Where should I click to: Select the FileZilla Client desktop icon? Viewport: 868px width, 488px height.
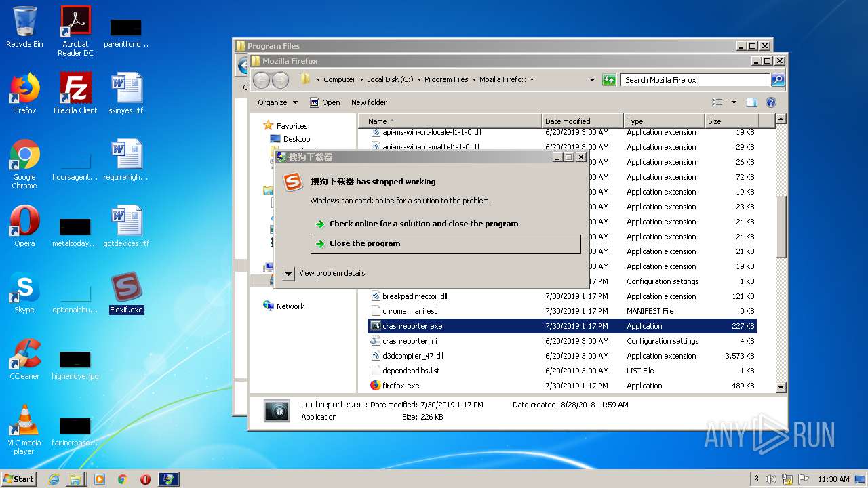coord(75,94)
